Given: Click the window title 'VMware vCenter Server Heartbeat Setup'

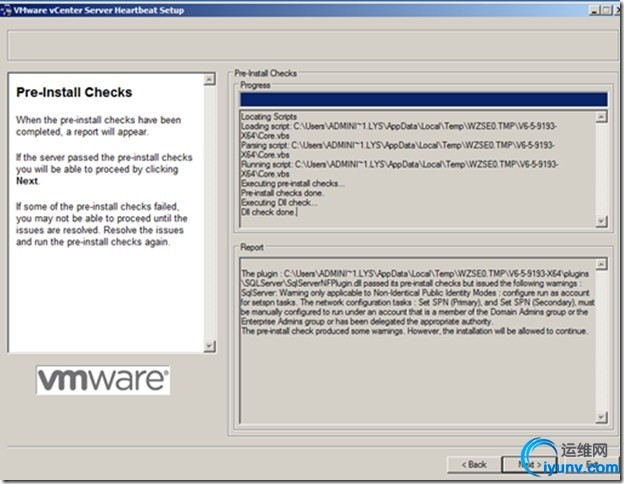Looking at the screenshot, I should (99, 10).
